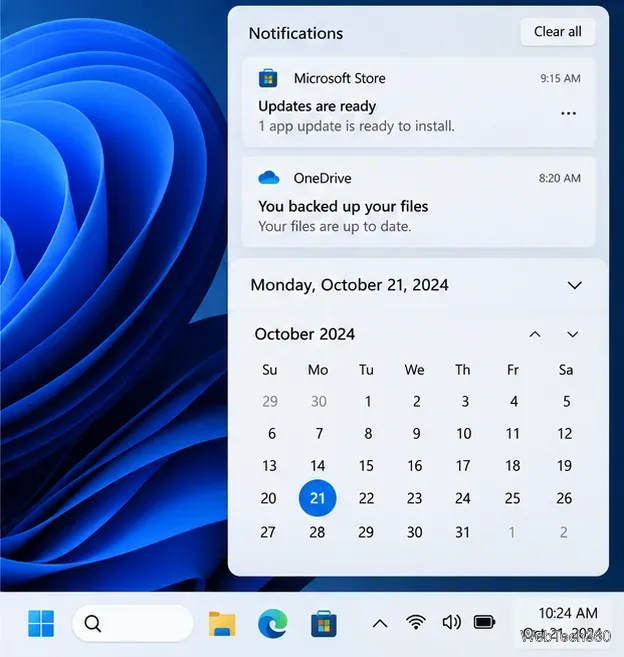The height and width of the screenshot is (657, 624).
Task: Select October 26 in the calendar
Action: point(564,498)
